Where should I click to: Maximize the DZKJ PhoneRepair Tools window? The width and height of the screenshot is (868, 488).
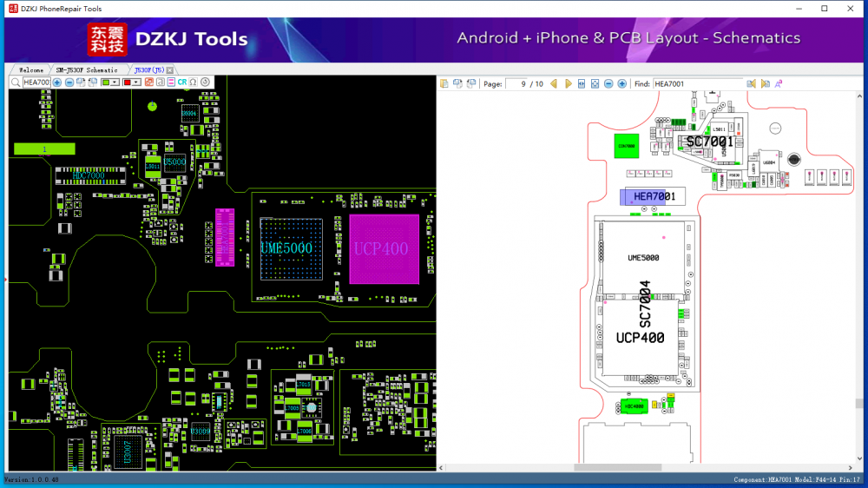point(825,9)
